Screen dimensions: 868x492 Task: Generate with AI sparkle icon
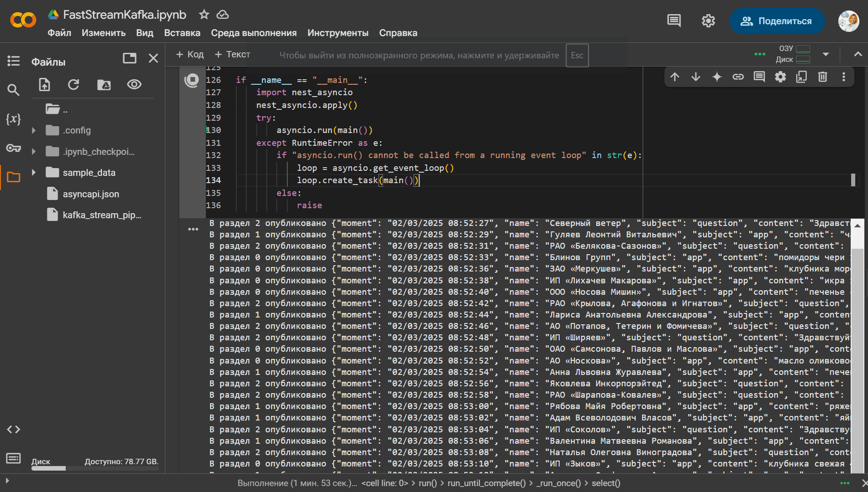pyautogui.click(x=717, y=77)
